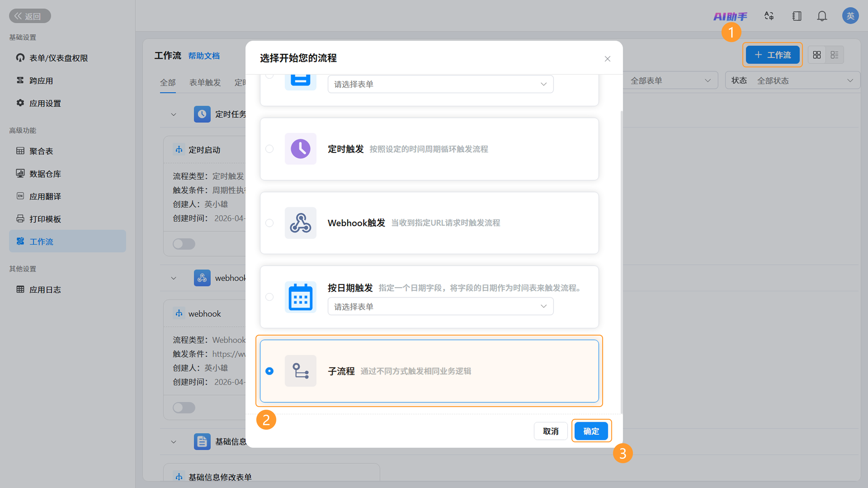
Task: Switch to the 全部 tab
Action: coord(168,83)
